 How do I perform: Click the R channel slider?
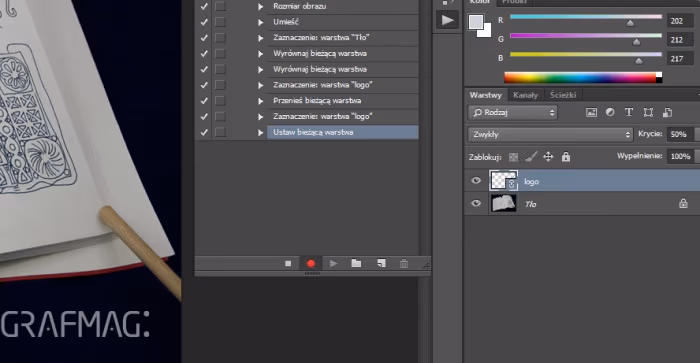click(x=586, y=17)
